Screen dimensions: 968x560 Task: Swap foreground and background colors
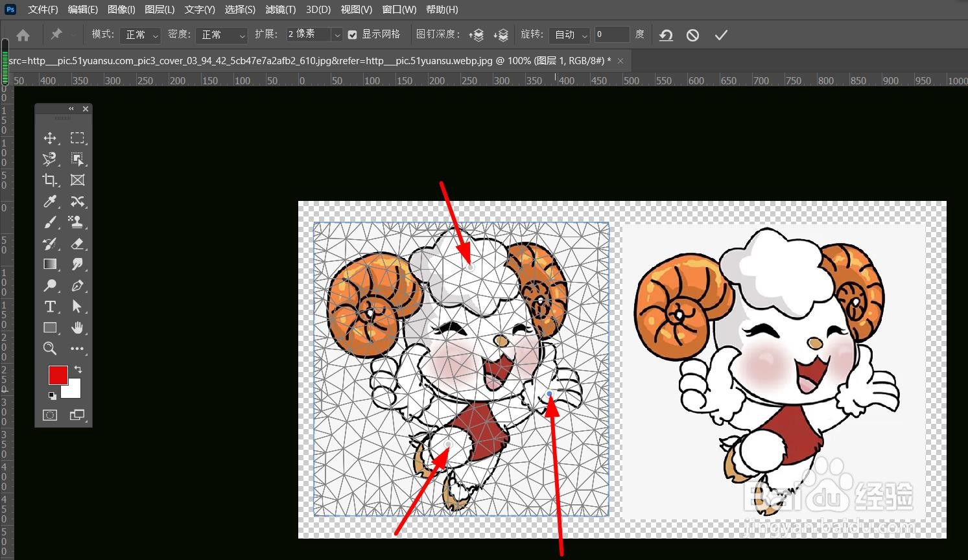(x=78, y=369)
